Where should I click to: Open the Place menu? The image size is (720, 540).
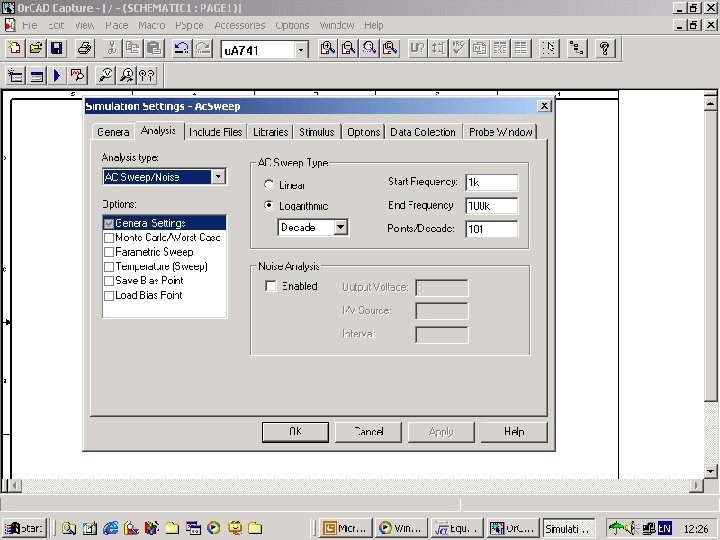117,25
